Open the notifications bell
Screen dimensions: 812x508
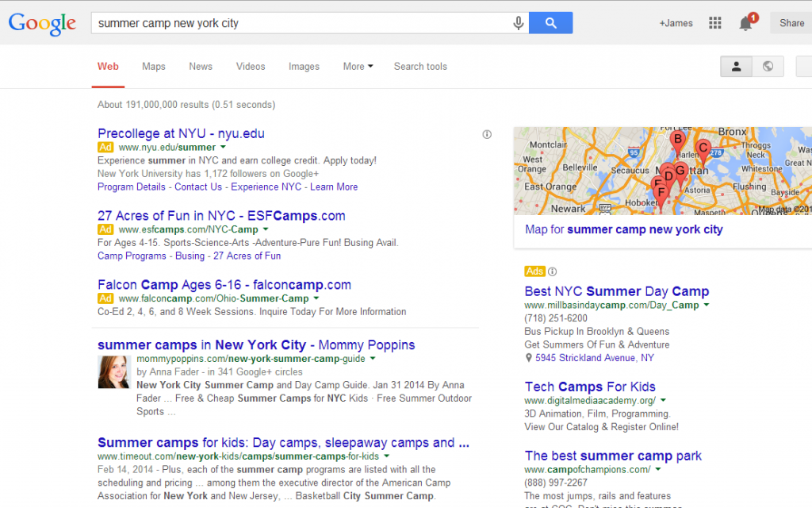(x=745, y=23)
